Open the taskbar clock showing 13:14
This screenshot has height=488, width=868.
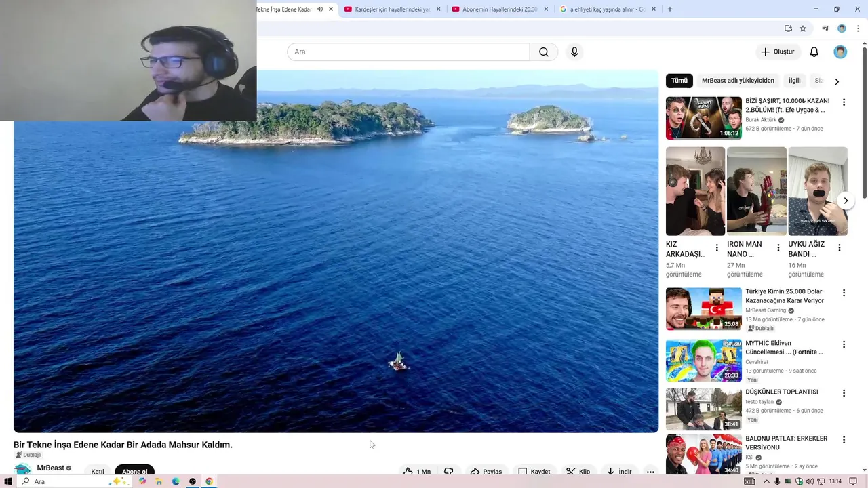(835, 481)
